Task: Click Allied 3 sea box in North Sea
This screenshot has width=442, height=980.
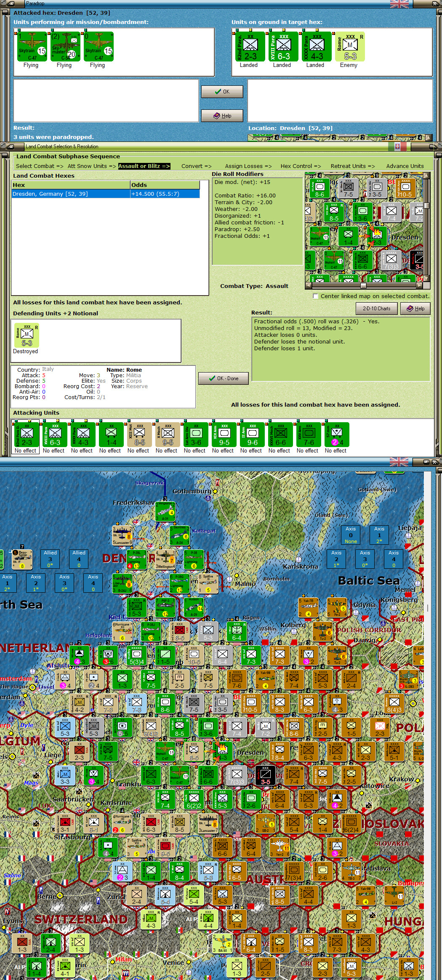Action: point(50,559)
